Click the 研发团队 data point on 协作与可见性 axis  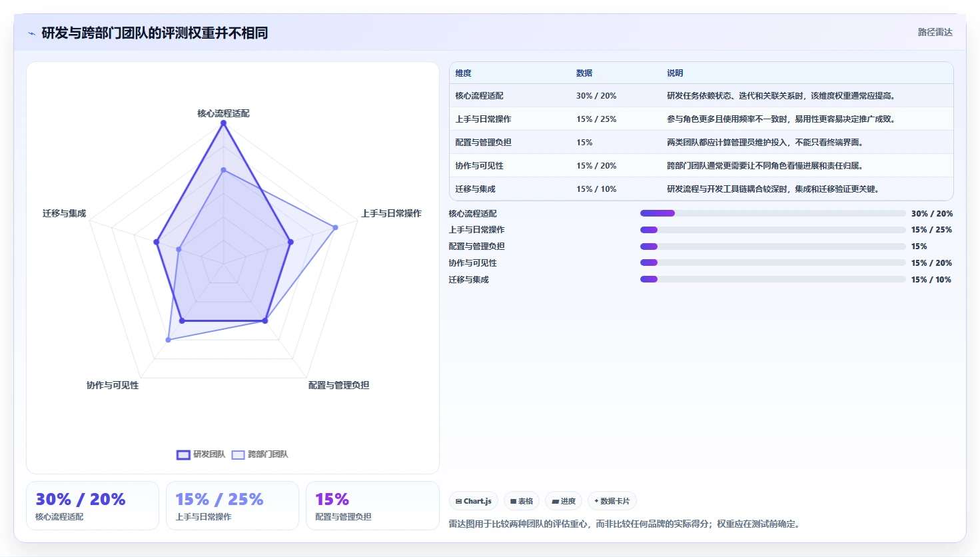tap(182, 321)
